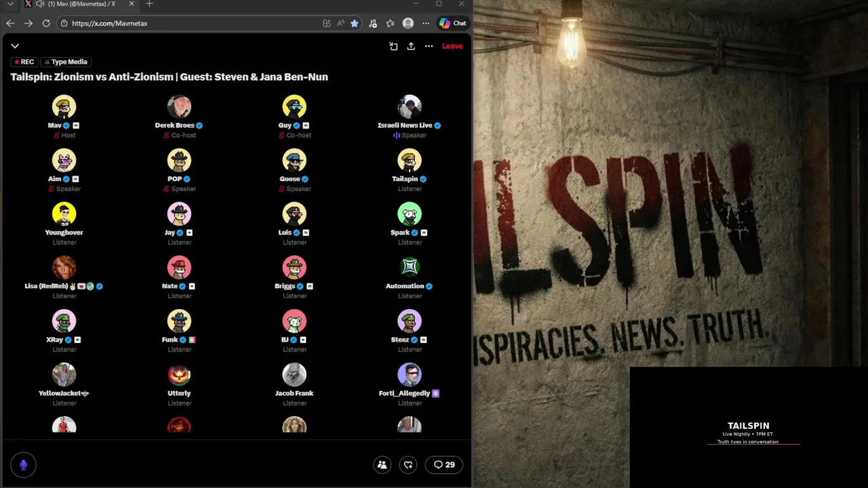Click BJ listener avatar
868x488 pixels.
pyautogui.click(x=294, y=321)
